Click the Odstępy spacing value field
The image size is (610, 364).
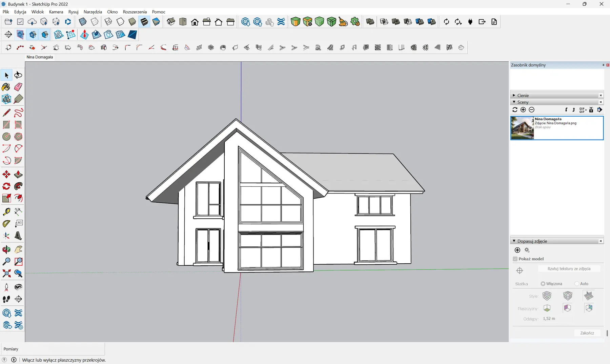[557, 319]
